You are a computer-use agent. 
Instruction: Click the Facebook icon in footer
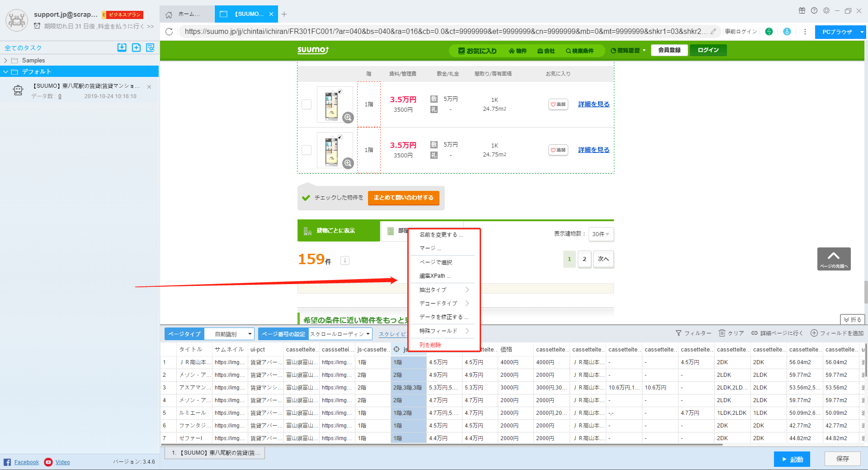[x=7, y=462]
